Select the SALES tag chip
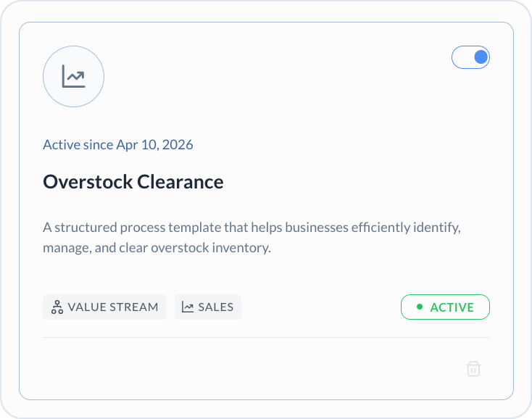The height and width of the screenshot is (419, 532). click(x=207, y=307)
